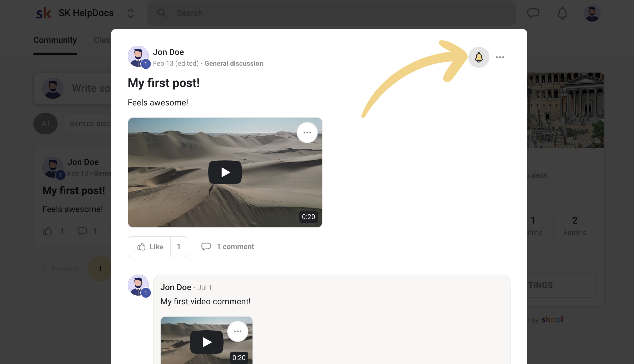Click the comment bubble icon
Screen dimensions: 634x364
point(206,246)
